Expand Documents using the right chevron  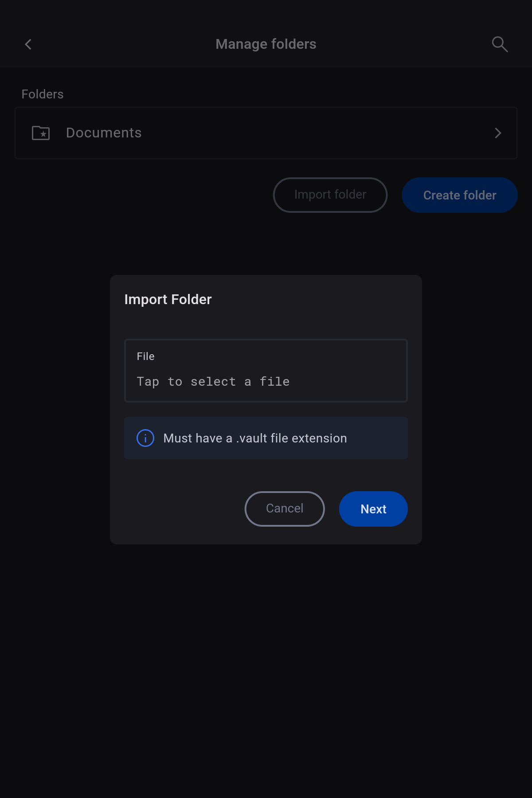(498, 133)
